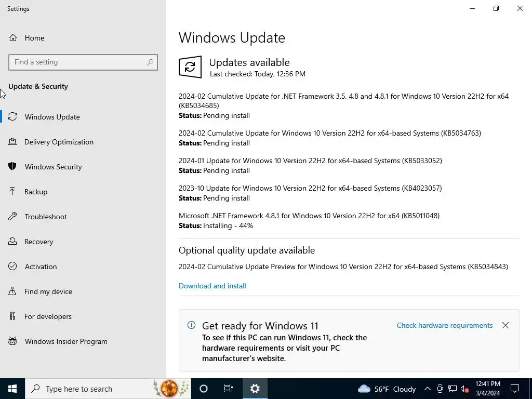The height and width of the screenshot is (399, 532).
Task: Click the Home house icon
Action: click(x=13, y=37)
